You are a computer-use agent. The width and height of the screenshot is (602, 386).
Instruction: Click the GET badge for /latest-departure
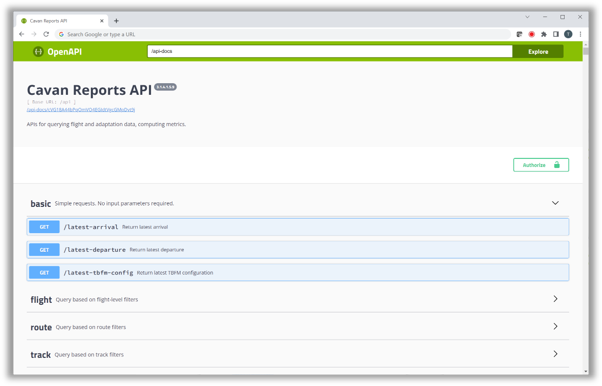pos(44,250)
